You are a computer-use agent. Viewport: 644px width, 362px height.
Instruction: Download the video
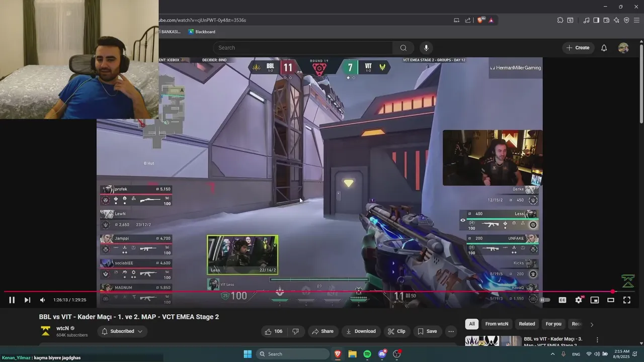[x=361, y=331]
